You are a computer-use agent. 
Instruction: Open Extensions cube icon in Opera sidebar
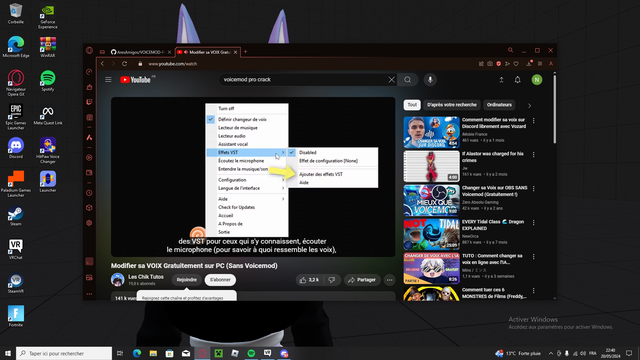89,208
